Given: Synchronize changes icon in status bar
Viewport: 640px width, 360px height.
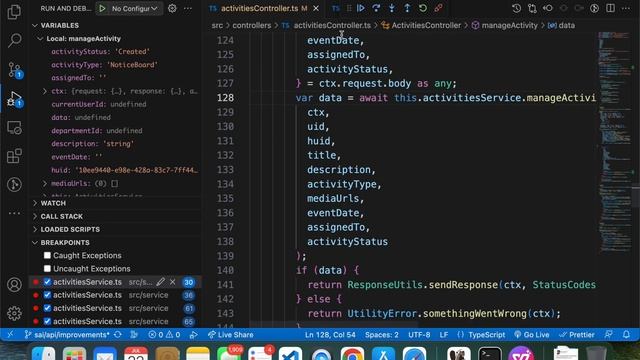Looking at the screenshot, I should 118,335.
